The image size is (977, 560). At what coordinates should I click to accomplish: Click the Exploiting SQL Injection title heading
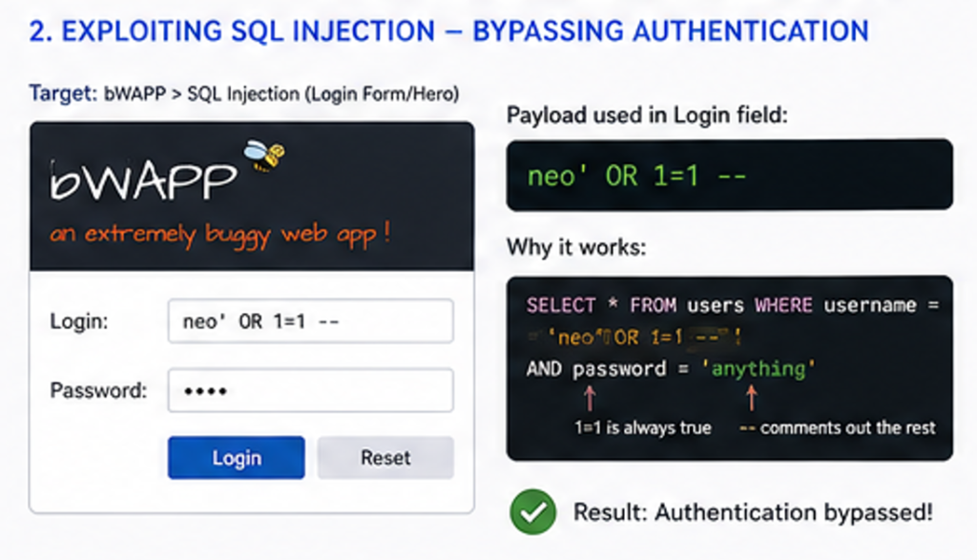click(448, 31)
